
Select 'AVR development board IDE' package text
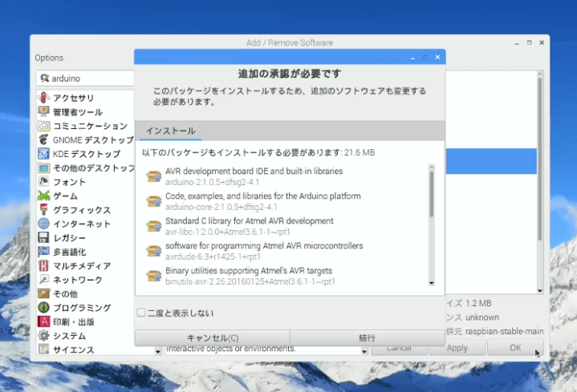click(x=254, y=171)
